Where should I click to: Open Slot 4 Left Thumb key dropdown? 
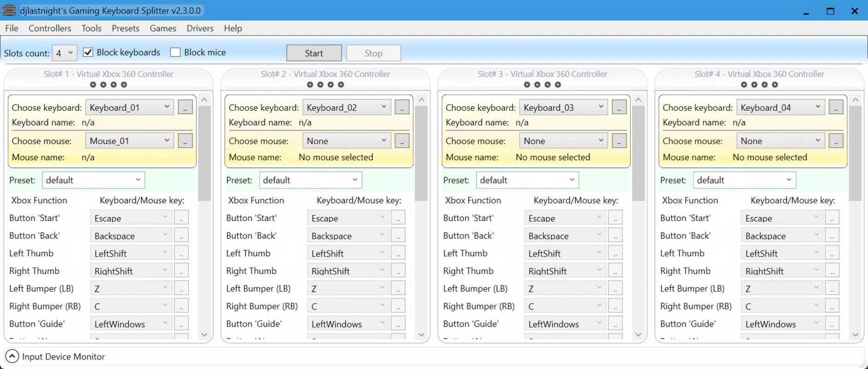tap(782, 253)
